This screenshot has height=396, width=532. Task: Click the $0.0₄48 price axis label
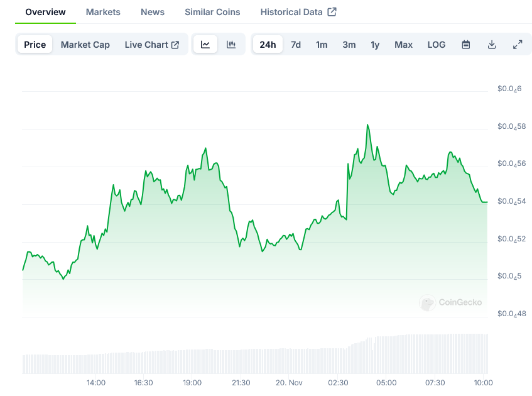(x=512, y=314)
